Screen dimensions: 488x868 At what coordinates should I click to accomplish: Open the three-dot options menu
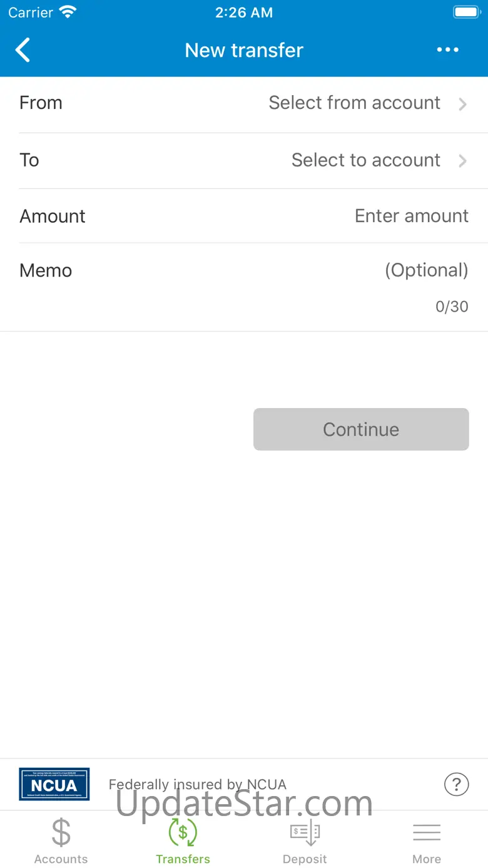(x=448, y=50)
